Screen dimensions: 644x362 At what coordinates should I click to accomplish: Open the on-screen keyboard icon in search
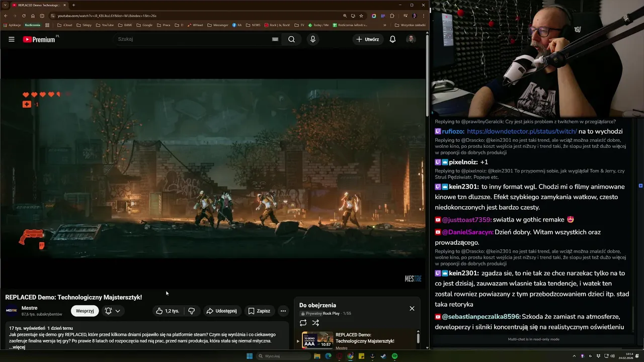275,39
